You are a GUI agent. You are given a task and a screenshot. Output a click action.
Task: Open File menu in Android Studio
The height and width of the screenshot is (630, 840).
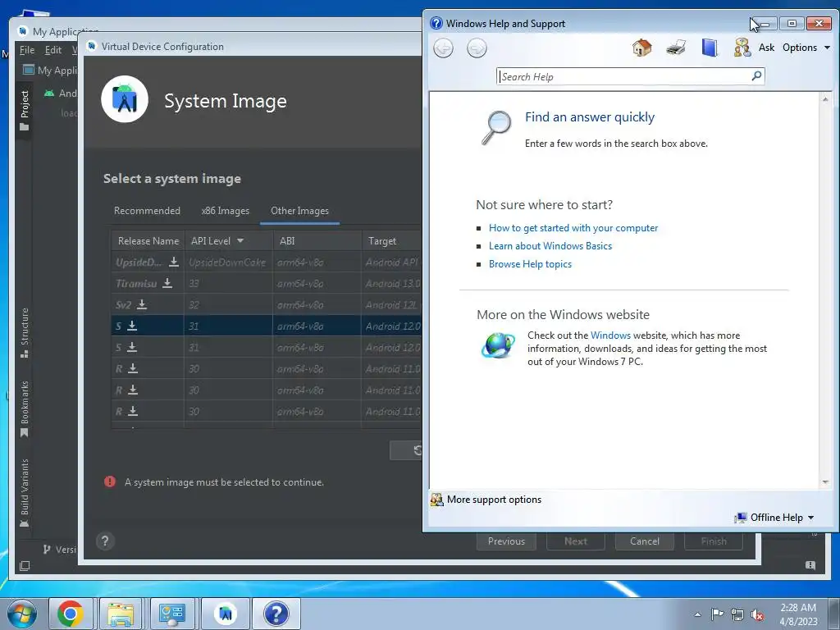[27, 50]
